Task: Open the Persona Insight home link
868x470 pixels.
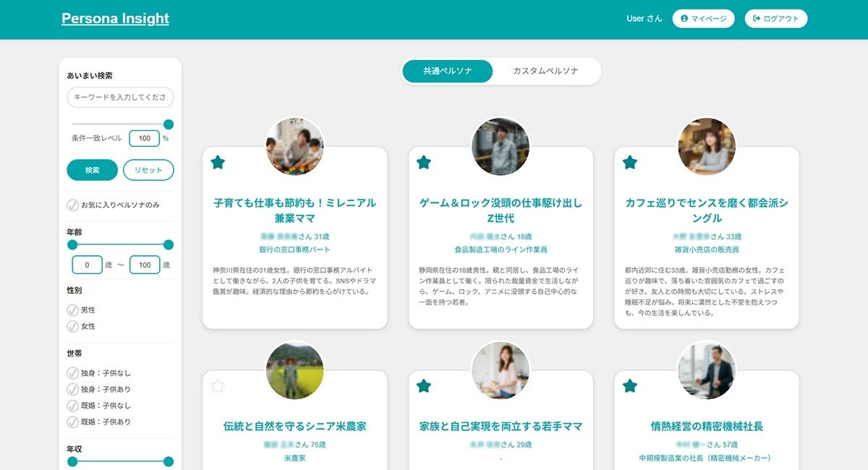Action: pyautogui.click(x=115, y=17)
